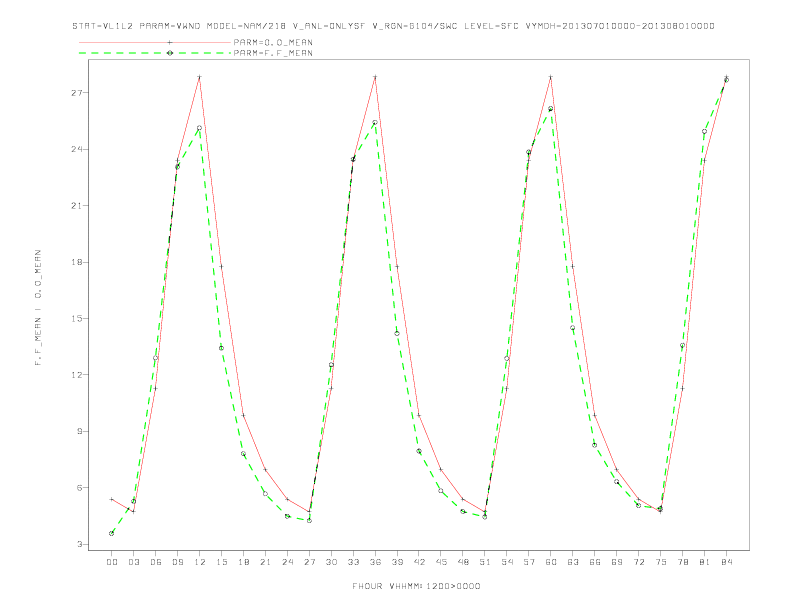Click the x-axis hour label 72
792x612 pixels.
point(639,562)
